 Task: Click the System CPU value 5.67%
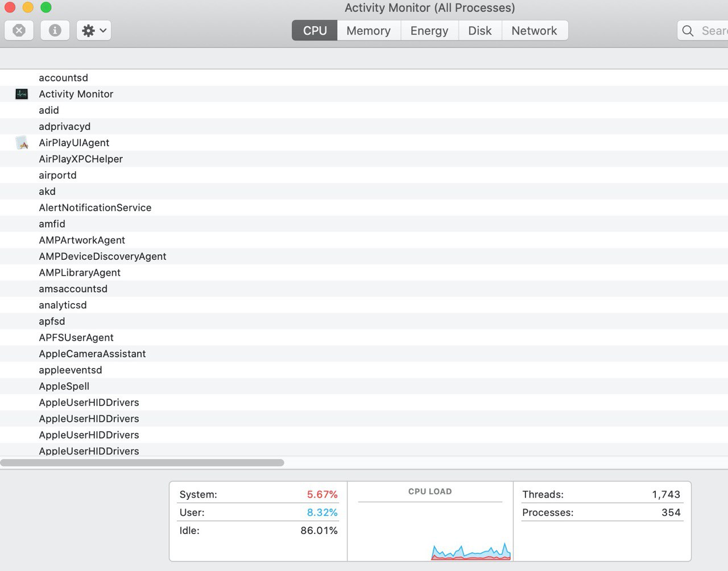pyautogui.click(x=322, y=494)
